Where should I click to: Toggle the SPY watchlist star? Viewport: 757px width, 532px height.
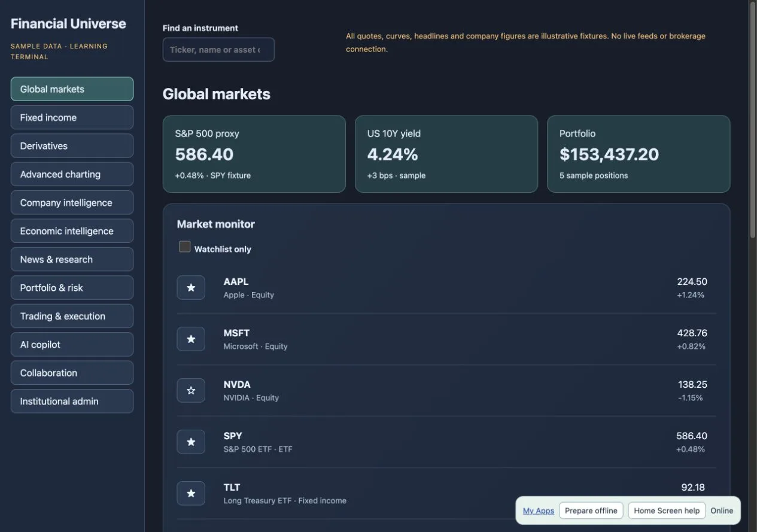click(x=191, y=442)
